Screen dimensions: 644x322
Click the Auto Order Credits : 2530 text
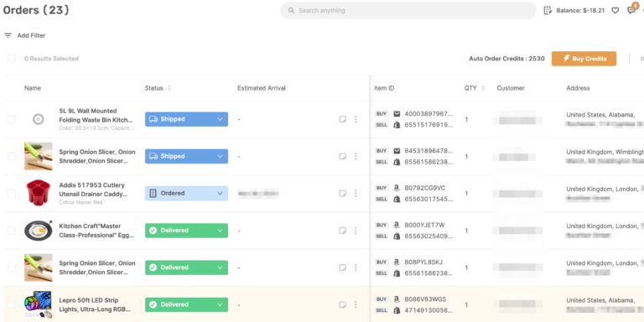click(506, 59)
